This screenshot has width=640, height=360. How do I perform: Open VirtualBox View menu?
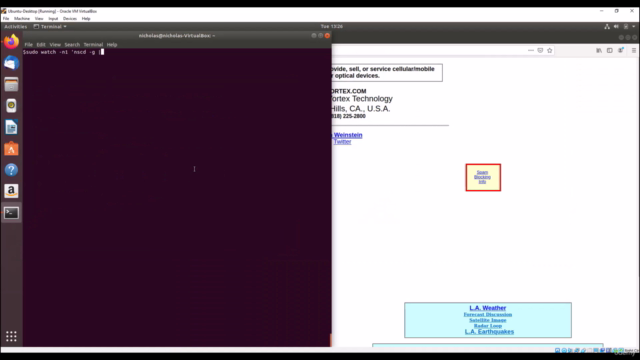click(39, 18)
